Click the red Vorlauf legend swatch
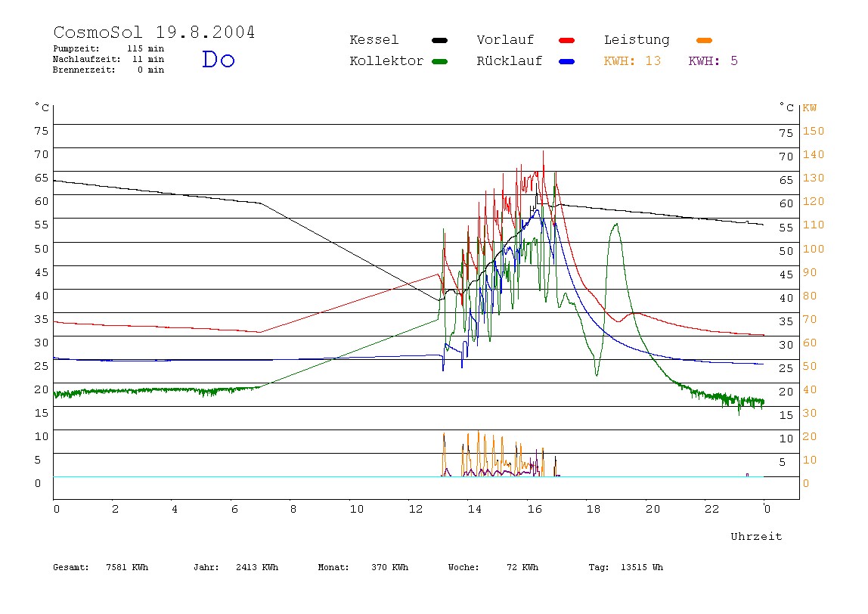The width and height of the screenshot is (868, 614). 567,40
